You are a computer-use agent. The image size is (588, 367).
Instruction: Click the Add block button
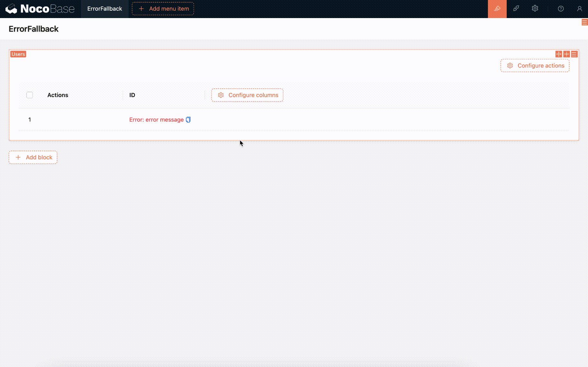(33, 157)
